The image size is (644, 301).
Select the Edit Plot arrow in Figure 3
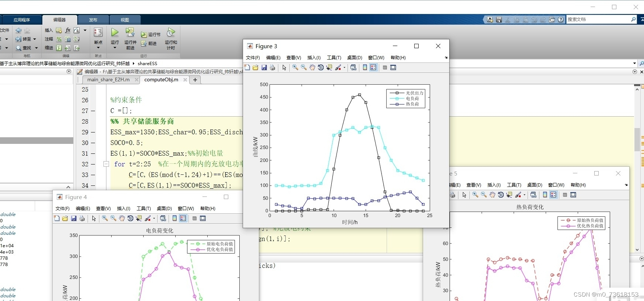[x=284, y=67]
